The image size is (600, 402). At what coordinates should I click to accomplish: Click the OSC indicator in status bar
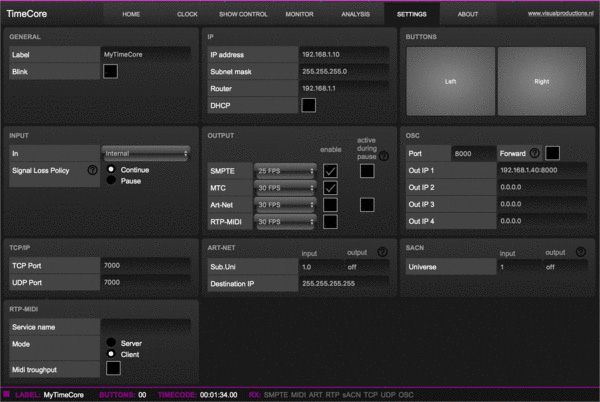[x=406, y=395]
